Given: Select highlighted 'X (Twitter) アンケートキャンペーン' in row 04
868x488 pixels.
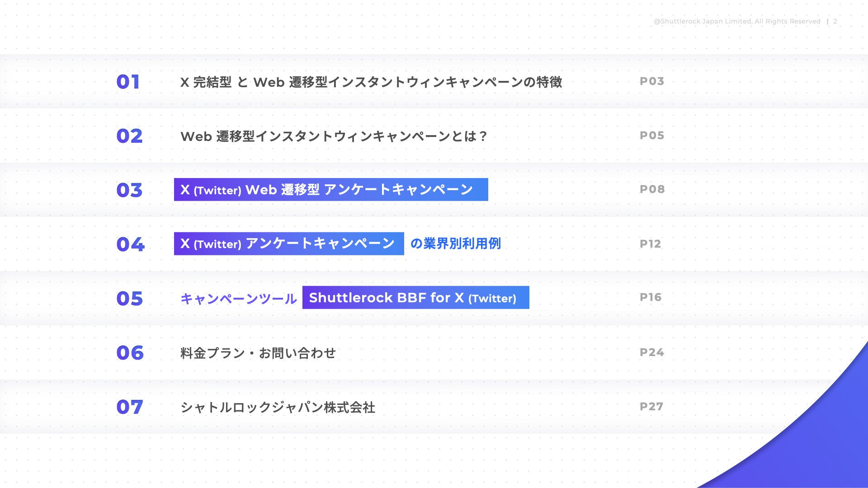Looking at the screenshot, I should pos(289,244).
